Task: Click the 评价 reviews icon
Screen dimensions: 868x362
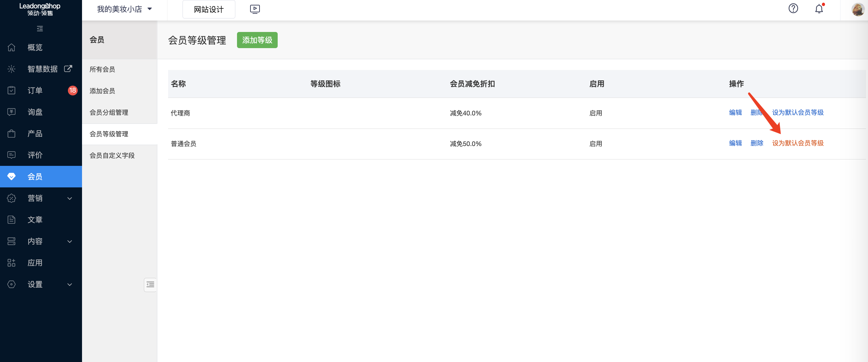Action: 11,155
